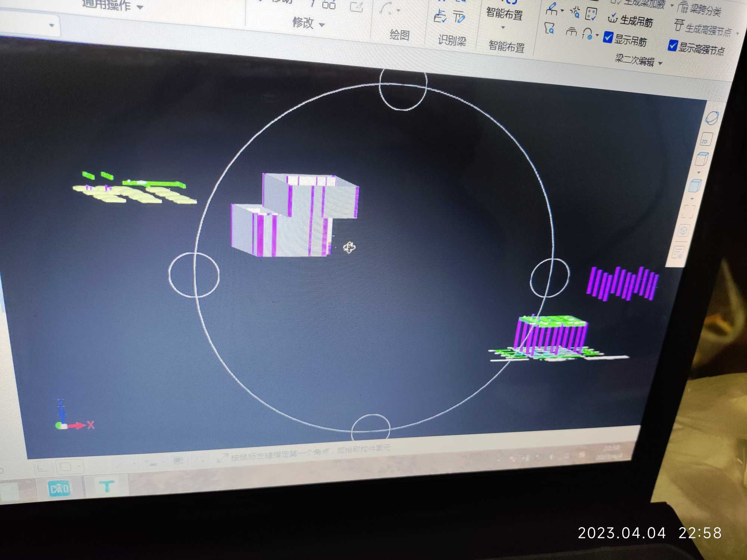
Task: Expand dropdown below solid cube icon
Action: click(692, 199)
